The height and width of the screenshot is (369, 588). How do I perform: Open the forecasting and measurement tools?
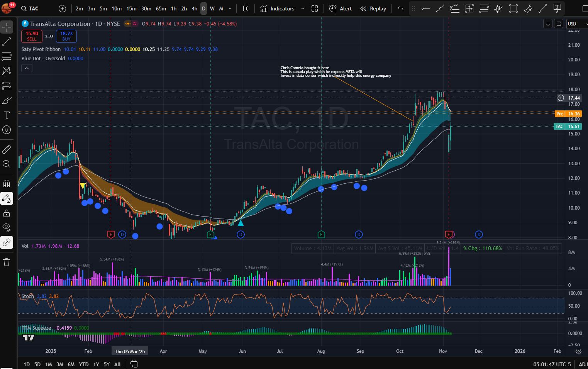7,86
